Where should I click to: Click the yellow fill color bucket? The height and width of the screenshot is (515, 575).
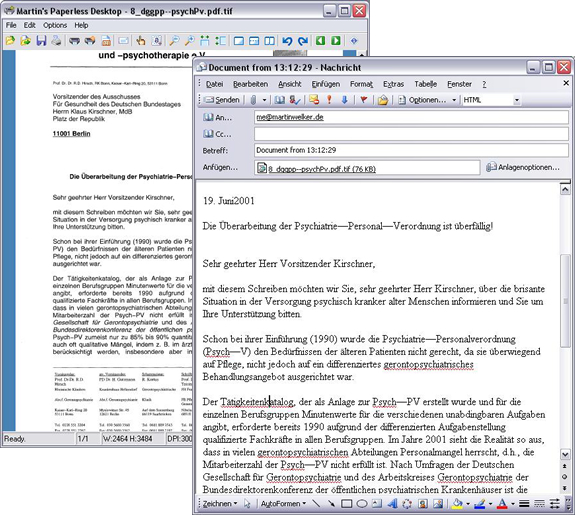tap(457, 504)
